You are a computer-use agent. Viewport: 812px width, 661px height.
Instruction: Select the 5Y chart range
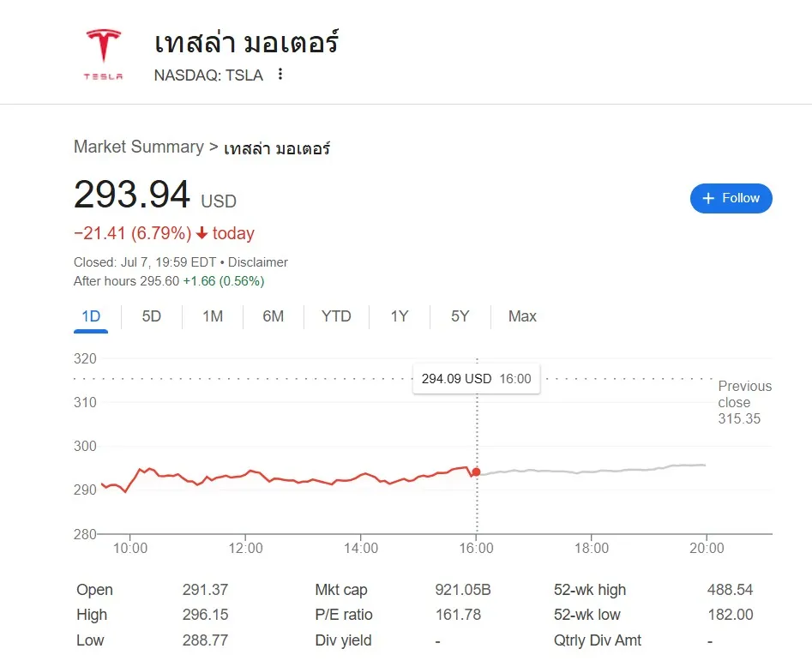pyautogui.click(x=460, y=316)
